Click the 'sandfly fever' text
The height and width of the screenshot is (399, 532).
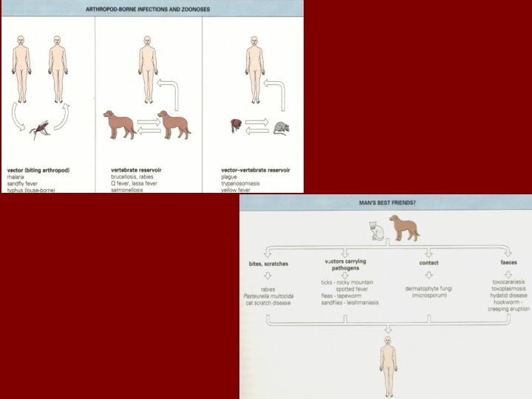tap(22, 183)
